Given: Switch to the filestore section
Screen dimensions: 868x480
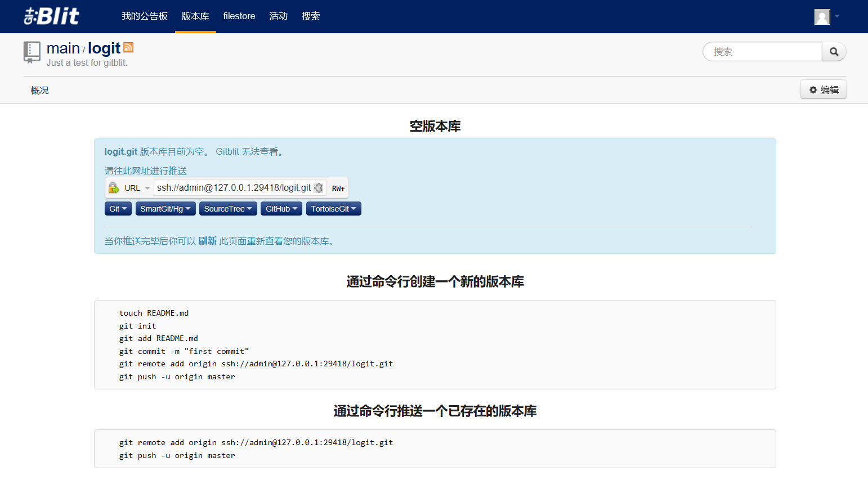Looking at the screenshot, I should (239, 16).
